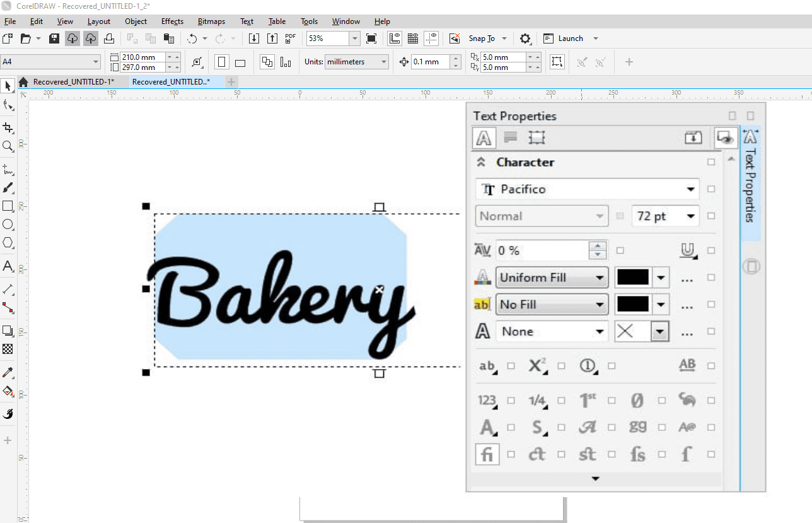Open the Pacifico font list dropdown
Screen dimensions: 812x523
pyautogui.click(x=690, y=189)
